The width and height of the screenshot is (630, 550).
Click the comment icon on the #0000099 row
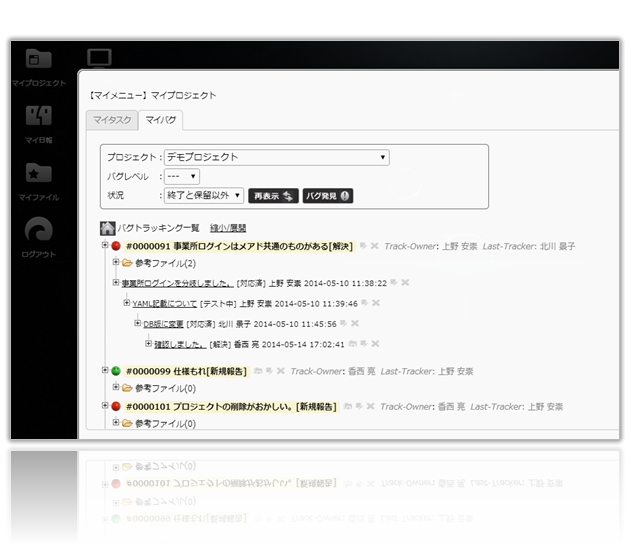click(270, 371)
